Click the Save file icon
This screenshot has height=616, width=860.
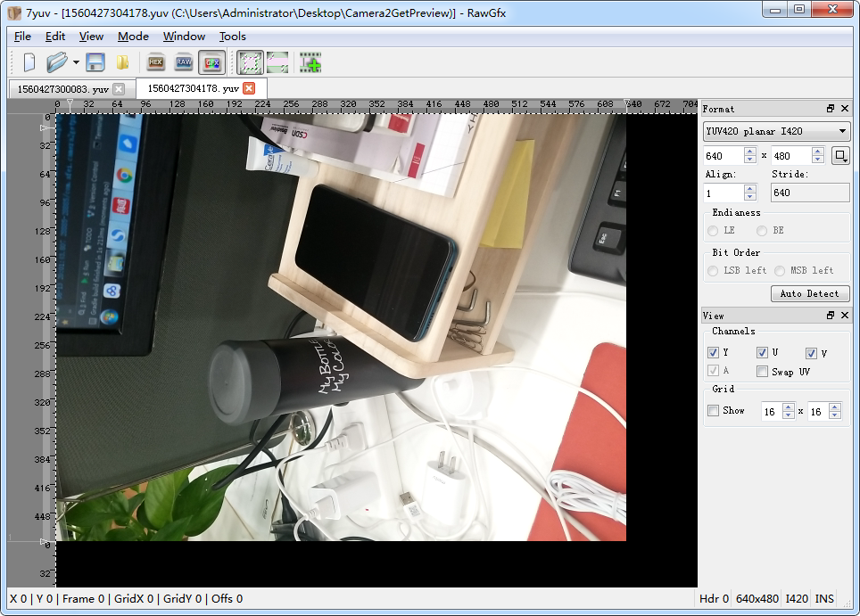(95, 62)
